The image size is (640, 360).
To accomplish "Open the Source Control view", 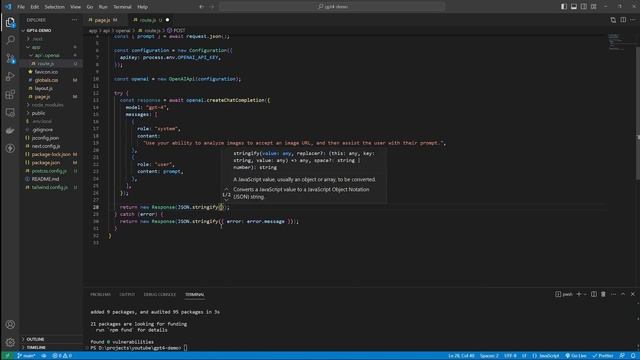I will pyautogui.click(x=10, y=58).
